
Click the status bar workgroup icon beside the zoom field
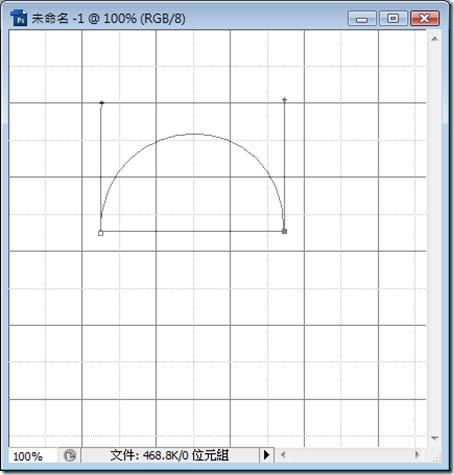[x=70, y=455]
